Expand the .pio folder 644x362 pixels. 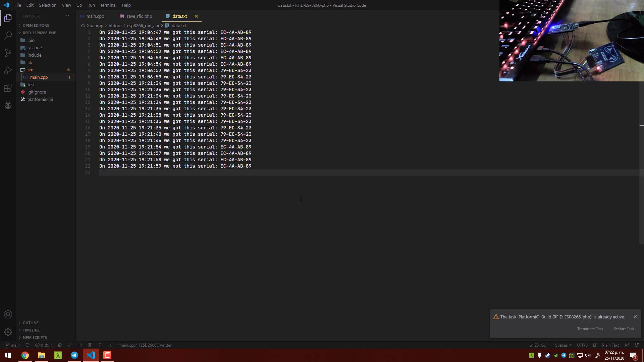[31, 40]
